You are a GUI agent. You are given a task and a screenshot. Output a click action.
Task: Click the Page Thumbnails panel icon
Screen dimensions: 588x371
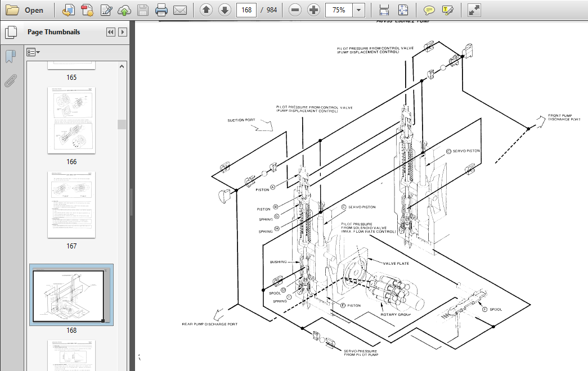11,32
